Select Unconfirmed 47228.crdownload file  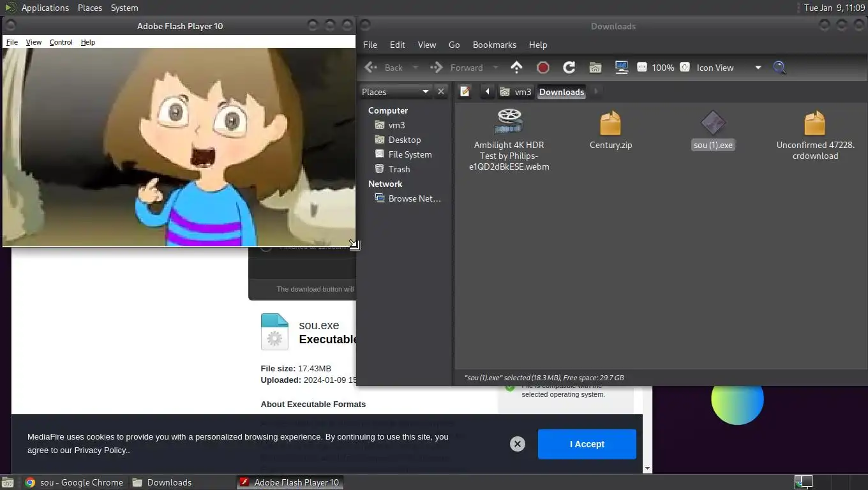pos(815,135)
